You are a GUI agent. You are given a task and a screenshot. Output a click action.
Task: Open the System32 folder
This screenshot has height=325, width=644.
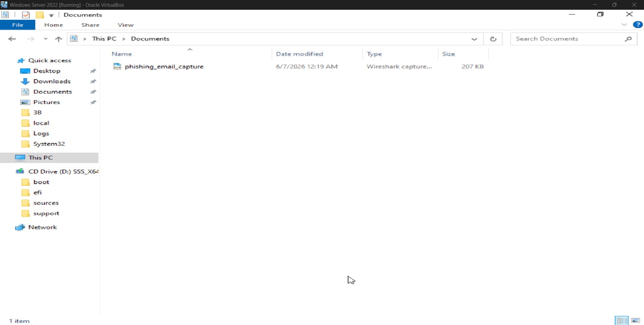(x=49, y=144)
